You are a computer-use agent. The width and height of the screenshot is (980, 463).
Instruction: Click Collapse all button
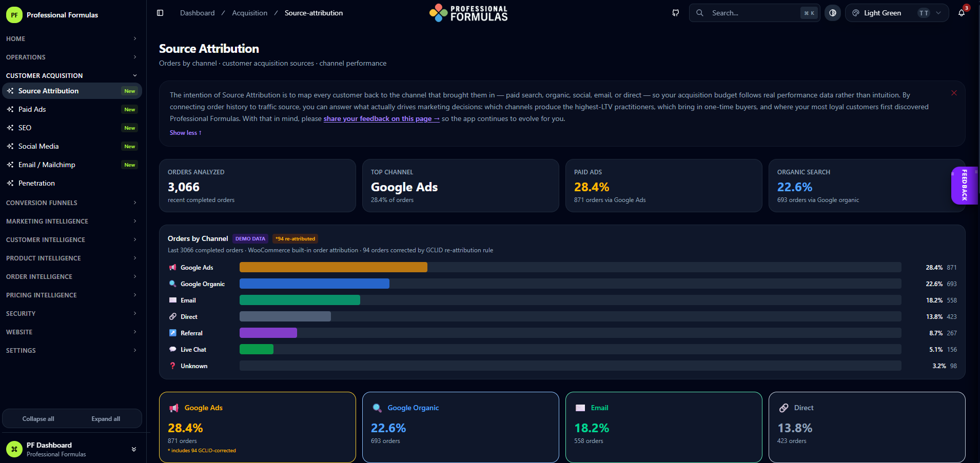pos(38,419)
